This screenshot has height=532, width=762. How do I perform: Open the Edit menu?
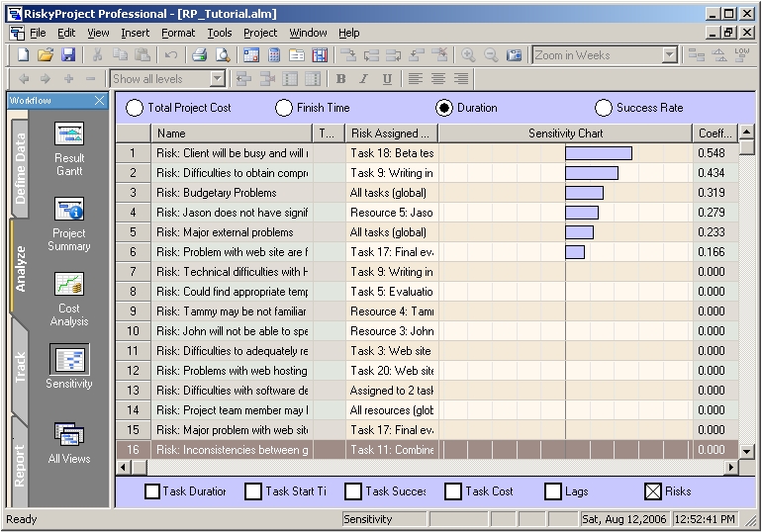[x=66, y=33]
